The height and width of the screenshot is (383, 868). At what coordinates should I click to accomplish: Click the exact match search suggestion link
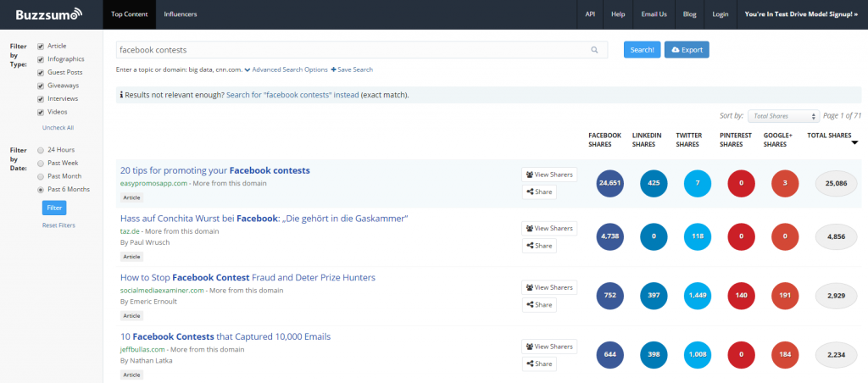[x=292, y=95]
